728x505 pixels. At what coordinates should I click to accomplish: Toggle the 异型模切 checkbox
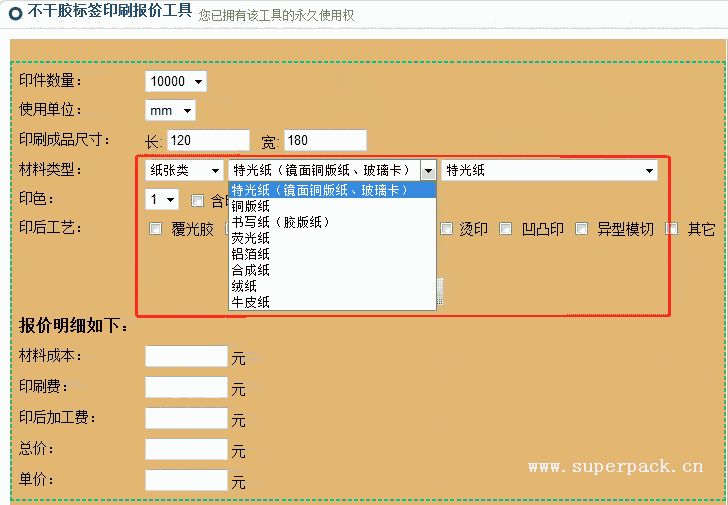(581, 229)
